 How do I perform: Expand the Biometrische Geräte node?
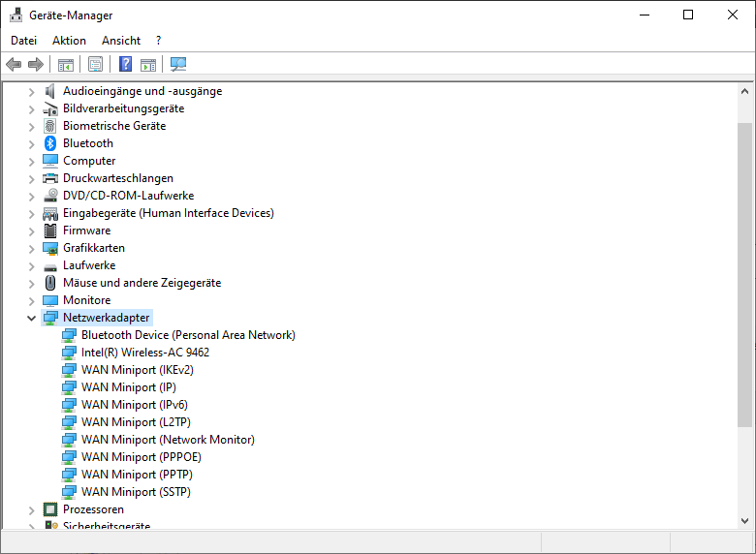point(31,126)
